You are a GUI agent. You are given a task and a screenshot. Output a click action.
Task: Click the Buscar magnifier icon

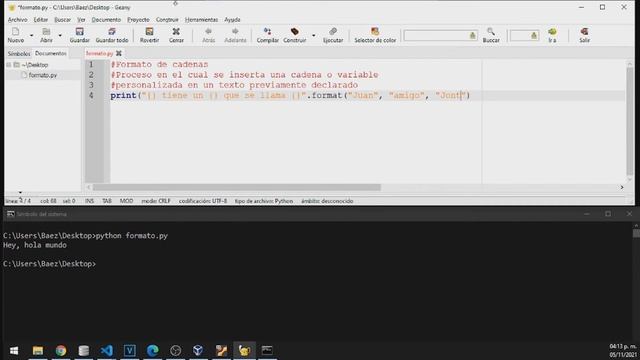coord(491,32)
